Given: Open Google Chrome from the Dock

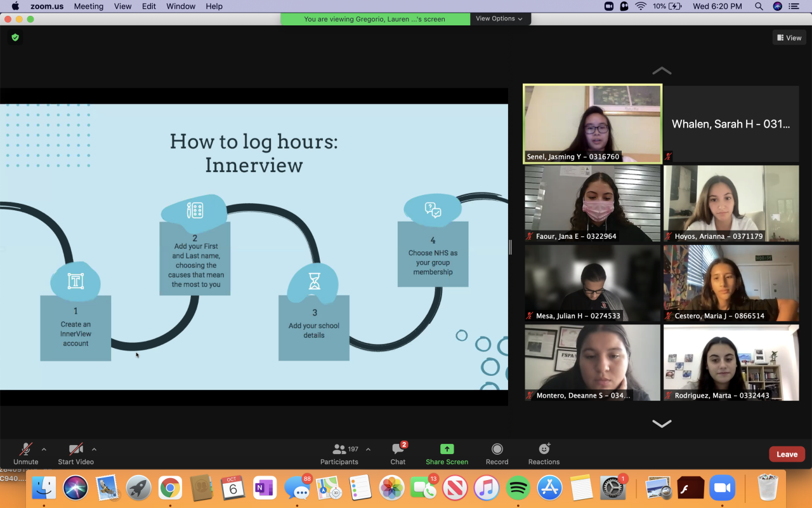Looking at the screenshot, I should (170, 488).
